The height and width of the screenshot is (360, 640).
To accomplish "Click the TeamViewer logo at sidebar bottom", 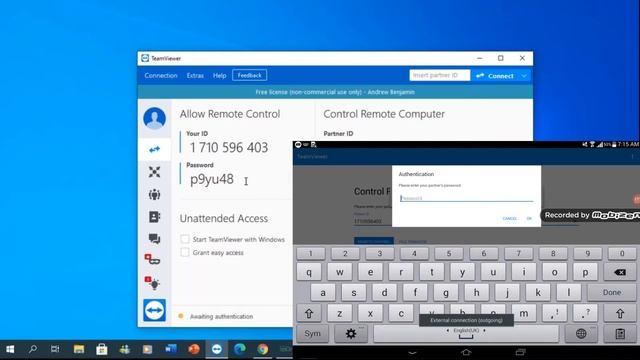I will point(154,310).
